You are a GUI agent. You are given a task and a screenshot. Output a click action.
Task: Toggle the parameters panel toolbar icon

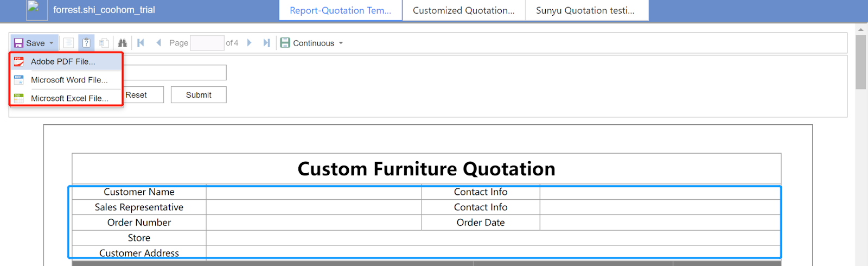point(86,43)
